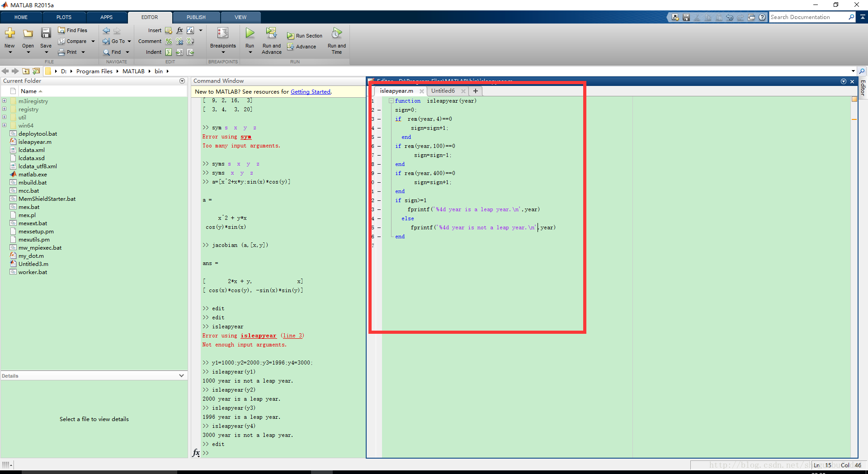Screen dimensions: 868x474
Task: Open the New dropdown arrow
Action: click(x=10, y=52)
